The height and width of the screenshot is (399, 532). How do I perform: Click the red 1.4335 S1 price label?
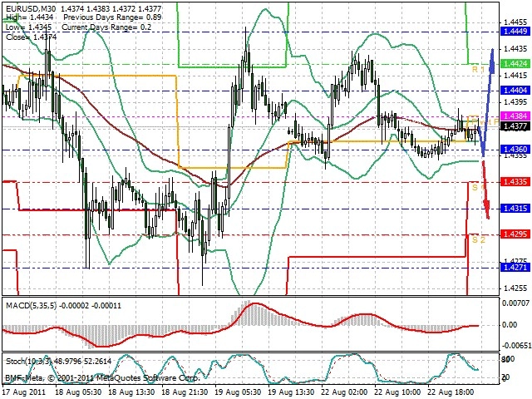(x=515, y=182)
